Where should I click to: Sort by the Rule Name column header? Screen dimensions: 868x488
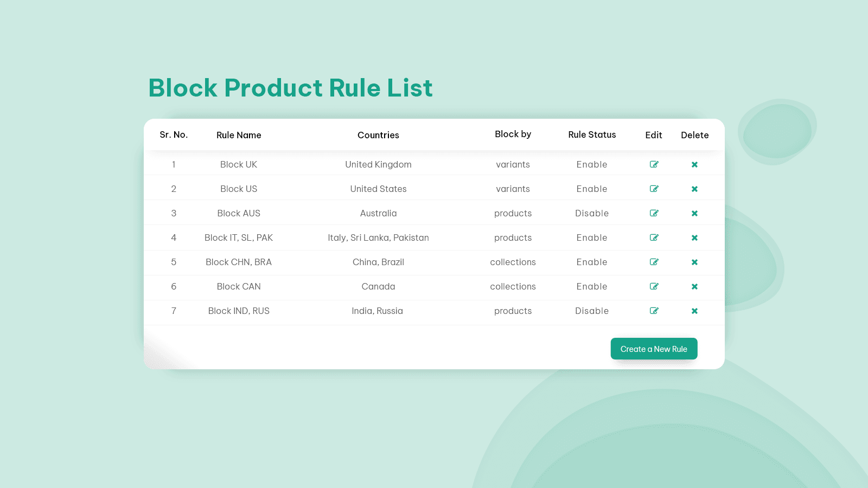point(239,135)
